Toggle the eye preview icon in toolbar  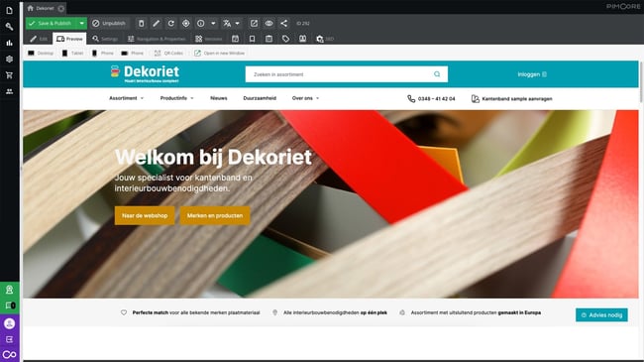click(268, 24)
